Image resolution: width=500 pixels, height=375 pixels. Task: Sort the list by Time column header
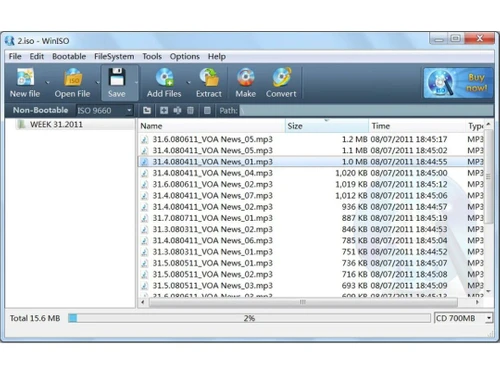point(417,126)
